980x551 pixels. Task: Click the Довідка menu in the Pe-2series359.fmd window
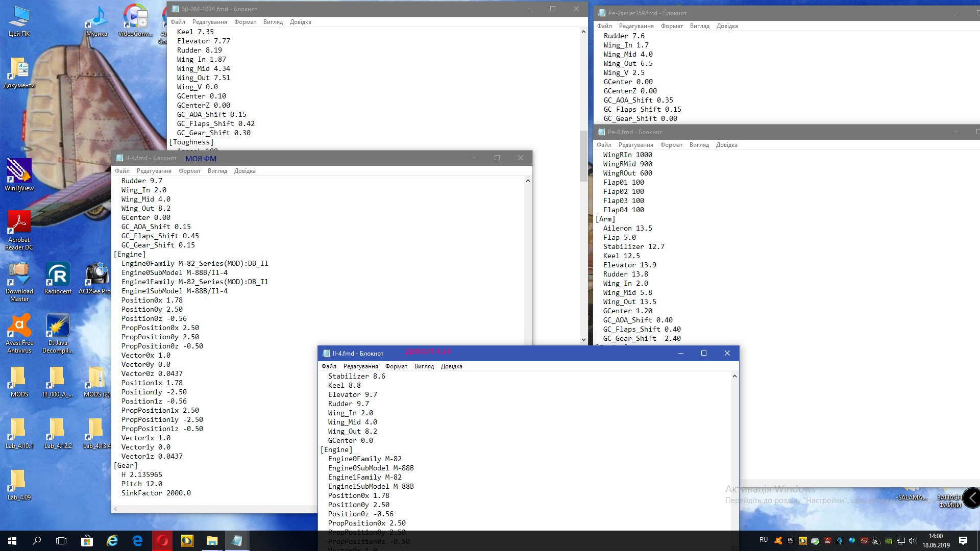(x=727, y=26)
